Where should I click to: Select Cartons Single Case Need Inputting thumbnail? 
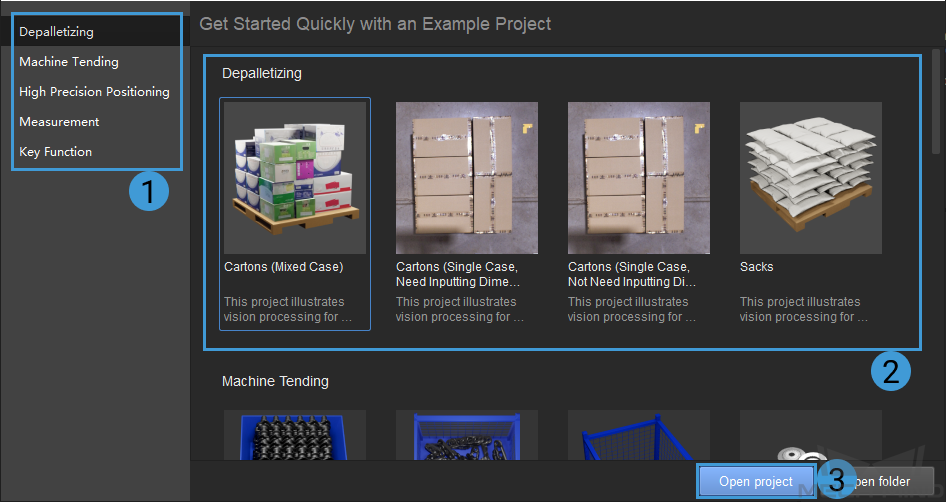click(x=467, y=178)
